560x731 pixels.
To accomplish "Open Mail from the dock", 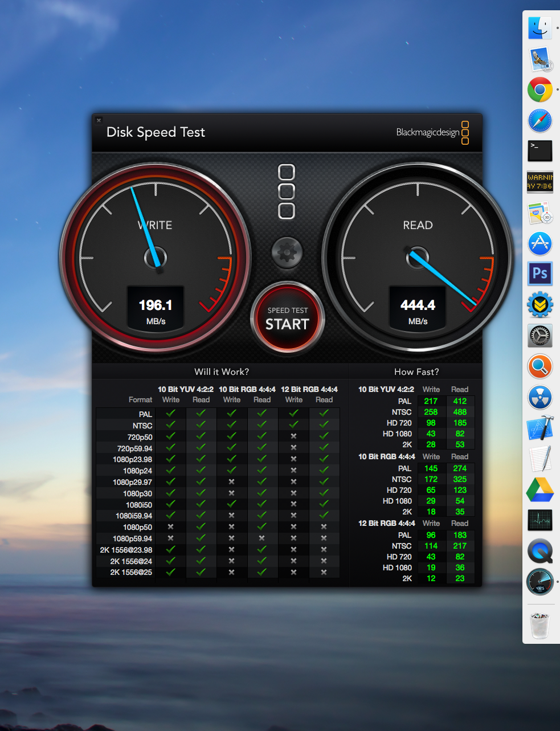I will pyautogui.click(x=540, y=59).
